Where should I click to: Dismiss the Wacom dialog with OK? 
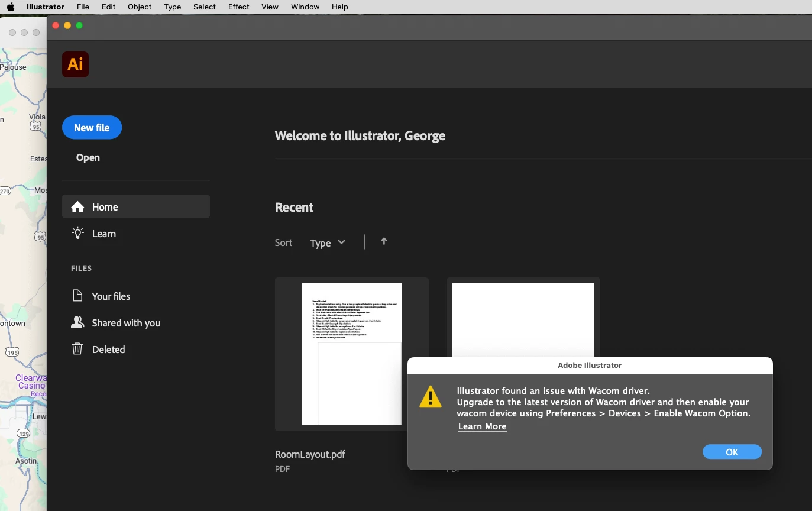tap(732, 452)
